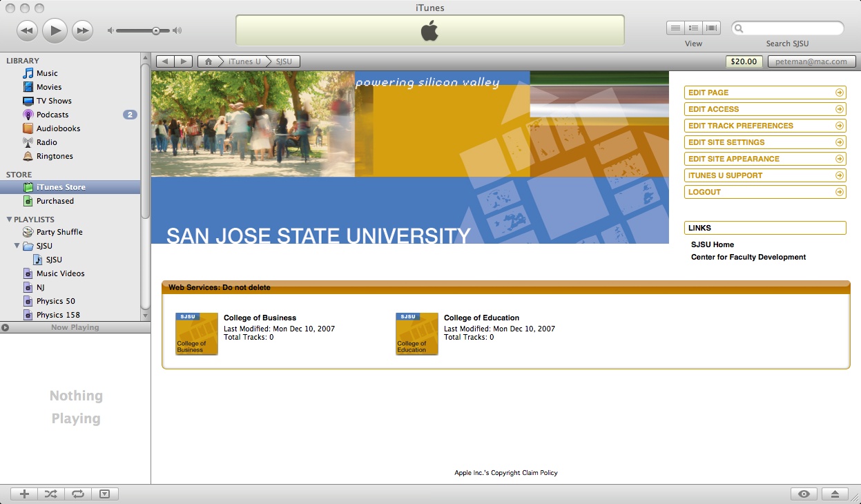The width and height of the screenshot is (861, 504).
Task: Toggle repeat playback mode
Action: [78, 494]
